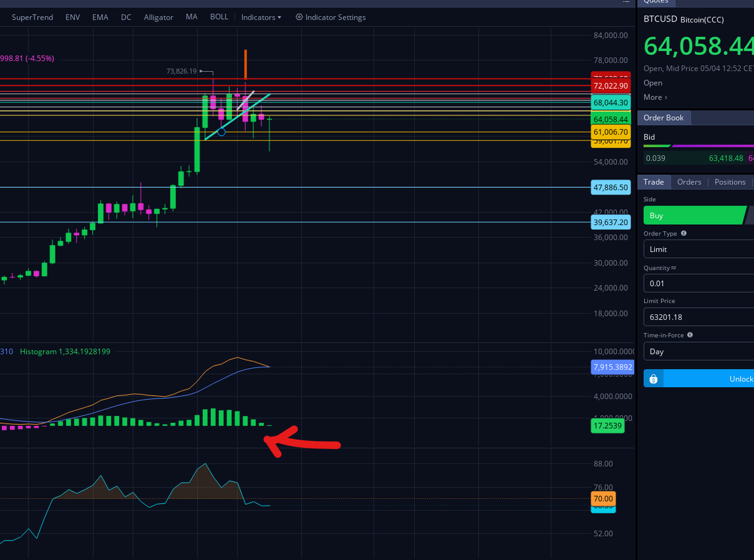
Task: Toggle the Alligator indicator
Action: tap(158, 17)
